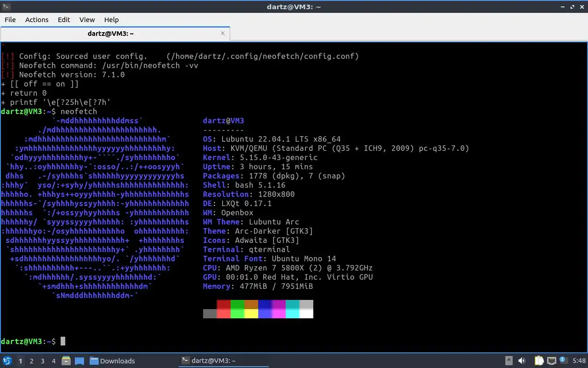Click the 'Resolution: 1280x800' line
The image size is (588, 368).
pyautogui.click(x=249, y=194)
